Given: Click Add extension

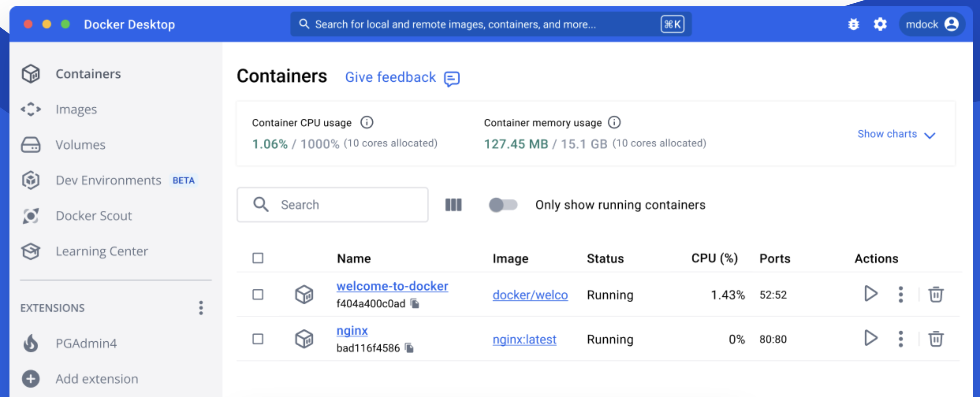Looking at the screenshot, I should click(97, 379).
